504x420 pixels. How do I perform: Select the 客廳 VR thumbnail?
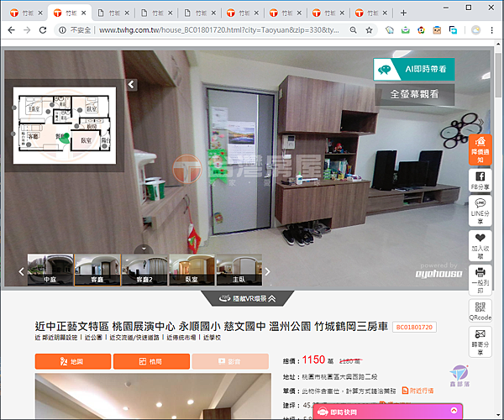point(97,270)
